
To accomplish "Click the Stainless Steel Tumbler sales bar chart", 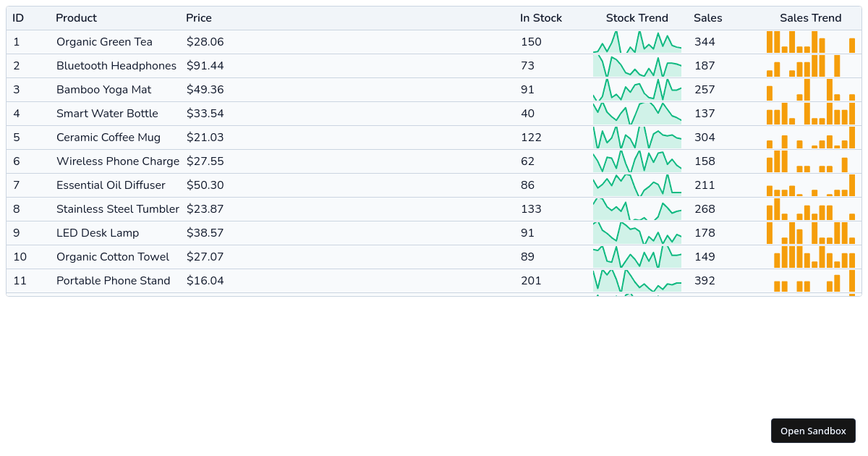I will click(811, 209).
